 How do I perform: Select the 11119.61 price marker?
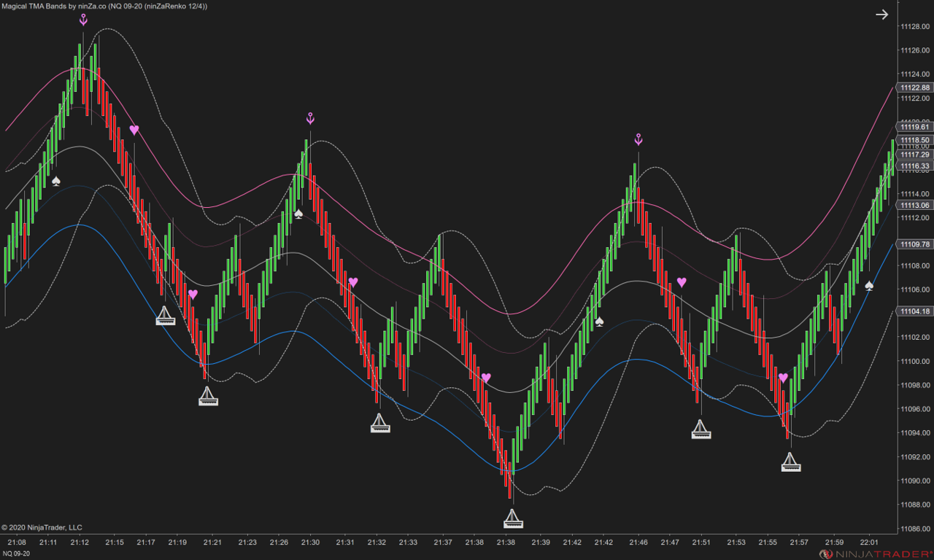pyautogui.click(x=915, y=127)
